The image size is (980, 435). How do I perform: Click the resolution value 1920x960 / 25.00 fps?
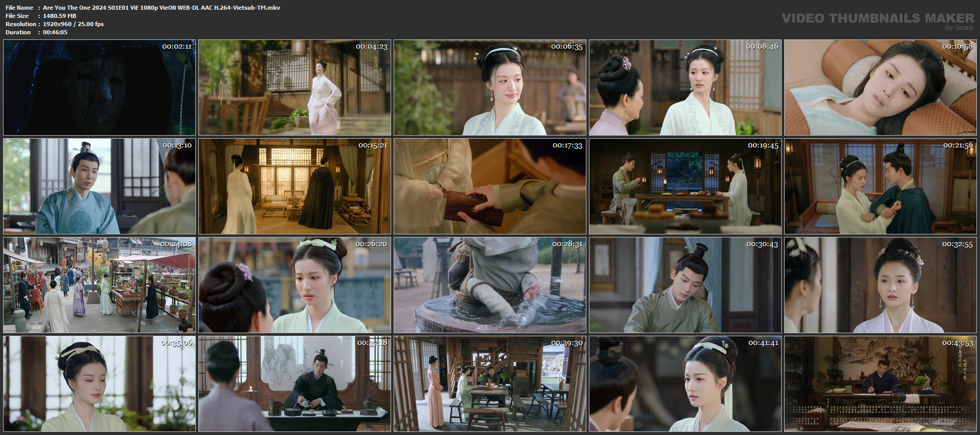[x=73, y=24]
